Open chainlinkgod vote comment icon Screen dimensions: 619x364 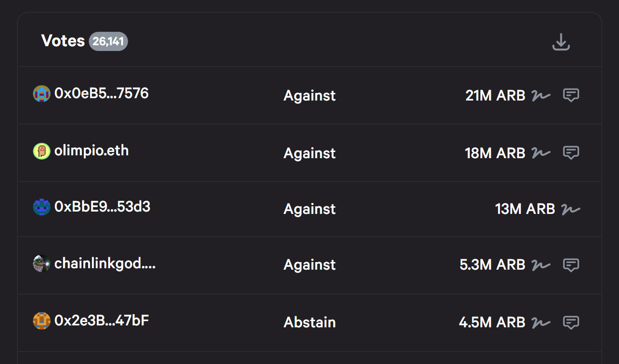[571, 265]
